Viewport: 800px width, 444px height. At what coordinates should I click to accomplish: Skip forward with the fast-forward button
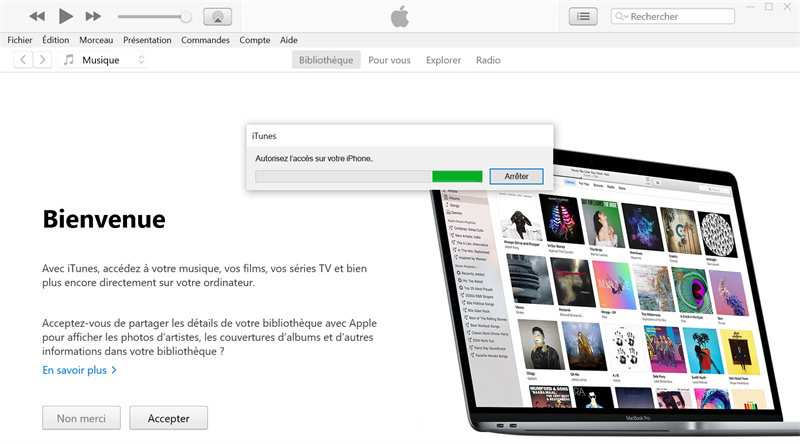pos(93,16)
